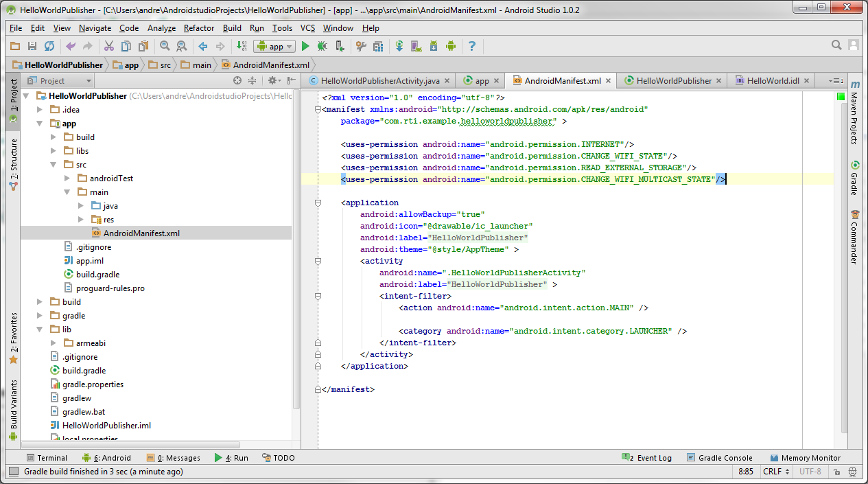
Task: Click the Copy toolbar icon
Action: [x=126, y=46]
